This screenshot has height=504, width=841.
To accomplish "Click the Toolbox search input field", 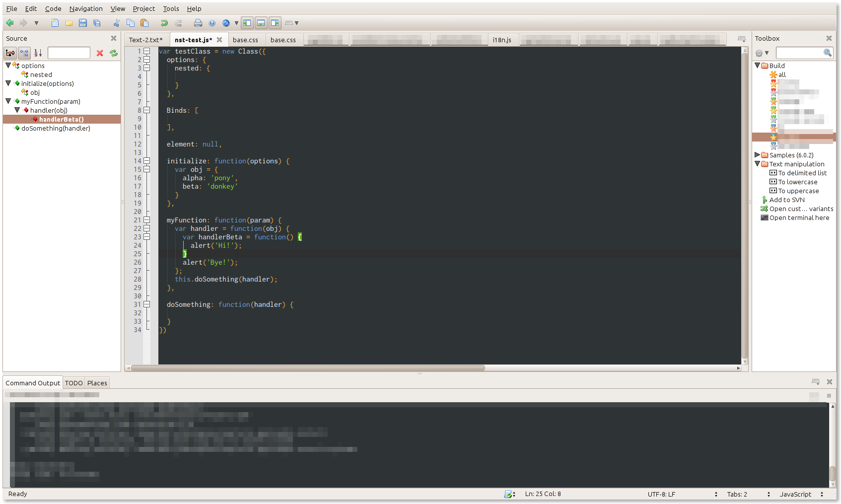I will click(x=799, y=53).
